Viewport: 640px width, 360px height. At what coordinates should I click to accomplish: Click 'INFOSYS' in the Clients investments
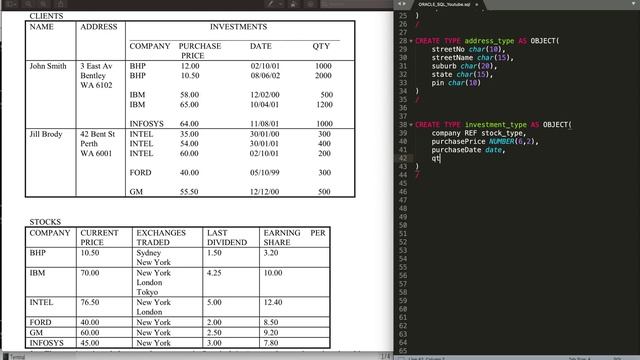click(x=147, y=124)
